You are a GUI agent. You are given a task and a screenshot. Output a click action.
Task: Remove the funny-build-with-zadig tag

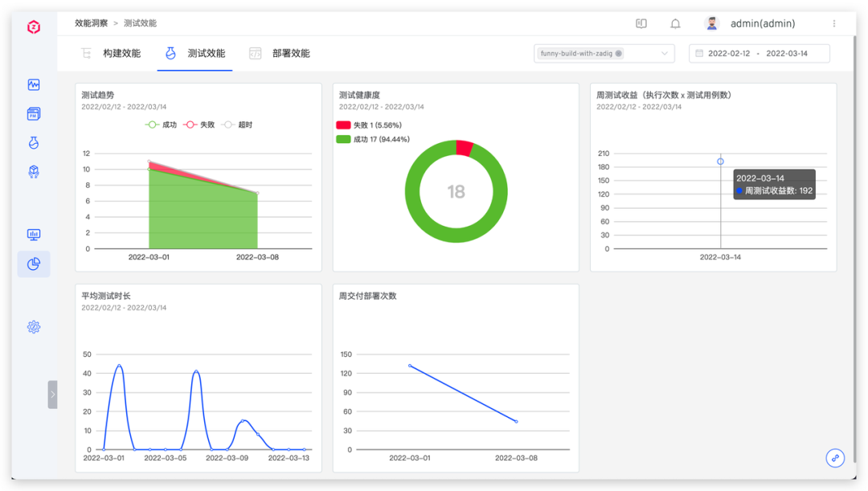[618, 53]
